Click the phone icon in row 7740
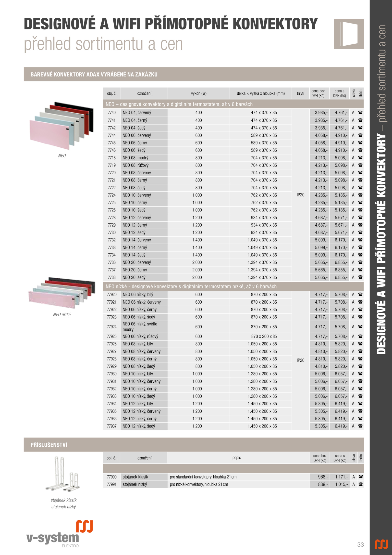Screen dimensions: 392x555 [x=360, y=113]
